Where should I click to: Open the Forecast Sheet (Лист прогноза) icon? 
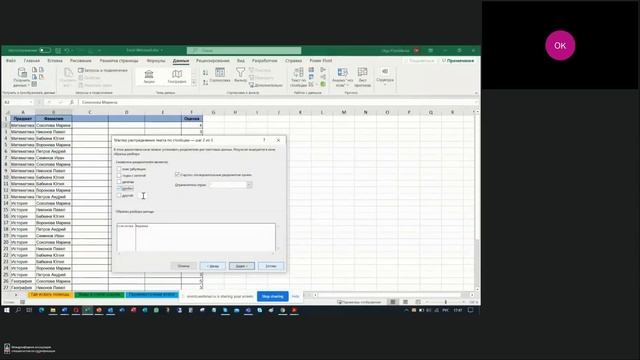[x=362, y=77]
